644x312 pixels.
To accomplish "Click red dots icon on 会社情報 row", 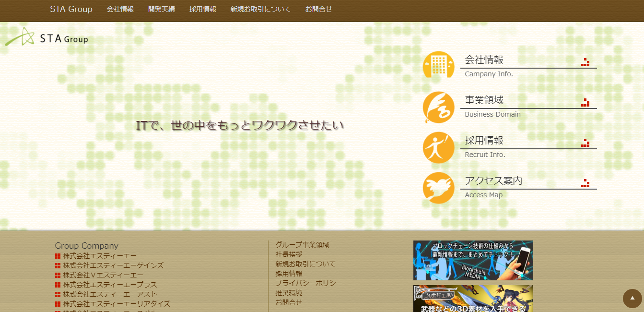I will [x=585, y=62].
